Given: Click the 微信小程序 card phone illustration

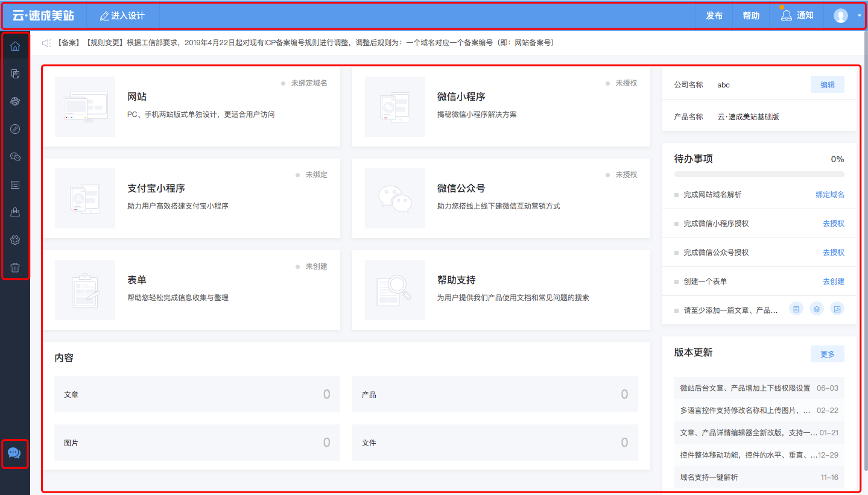Looking at the screenshot, I should point(395,107).
